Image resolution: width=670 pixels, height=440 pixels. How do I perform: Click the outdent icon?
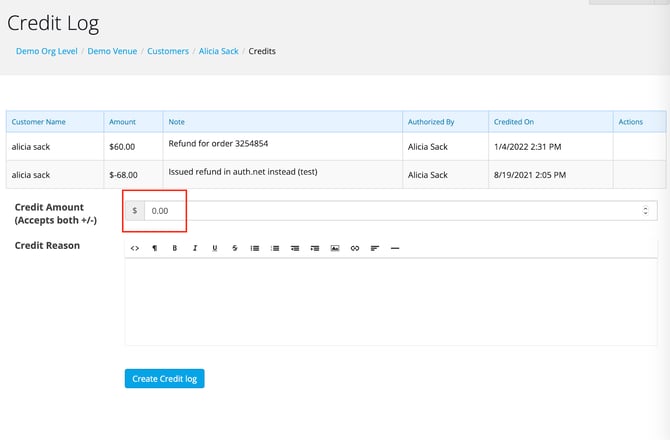[x=295, y=248]
